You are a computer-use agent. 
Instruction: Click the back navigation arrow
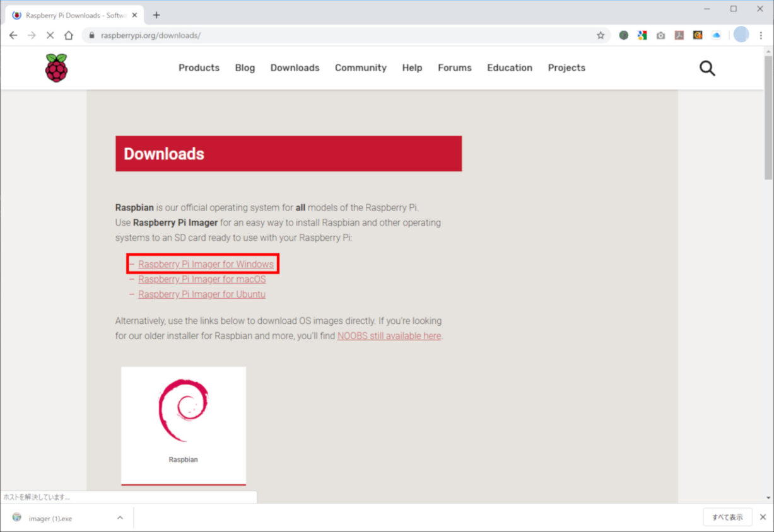(13, 35)
